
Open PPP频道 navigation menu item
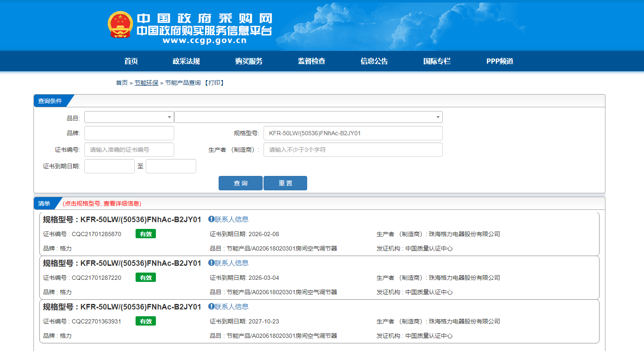point(500,61)
